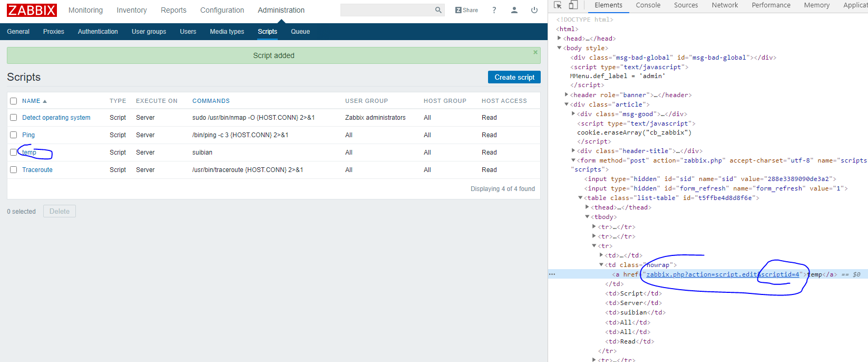Screen dimensions: 868x362
Task: Expand the thead element node
Action: (x=587, y=207)
